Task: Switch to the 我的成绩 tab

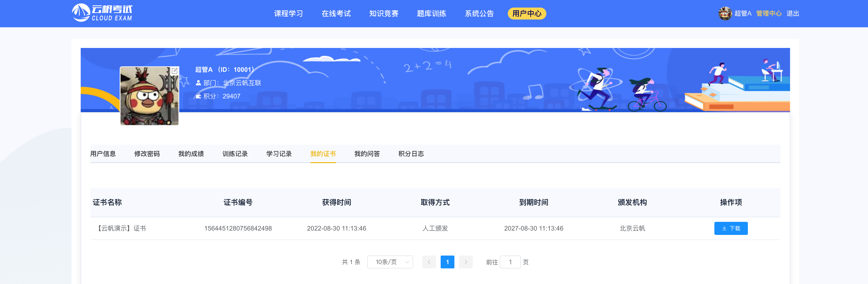Action: click(191, 154)
